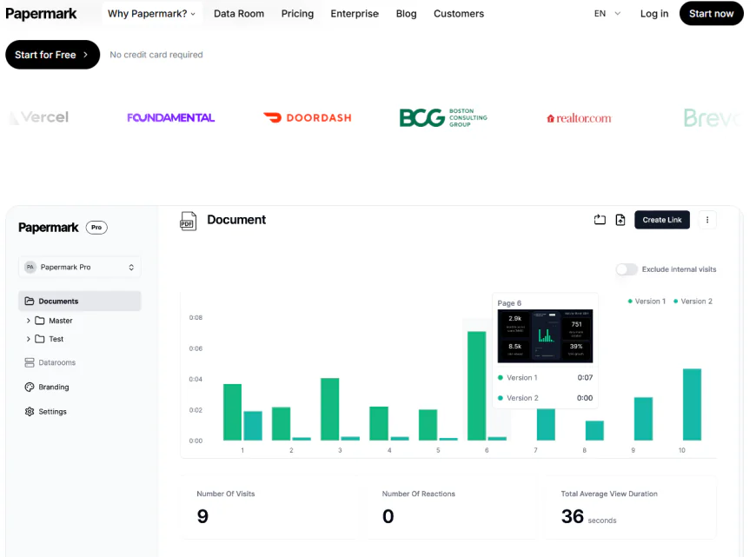The image size is (756, 557).
Task: Expand the Master folder chevron
Action: [x=28, y=321]
